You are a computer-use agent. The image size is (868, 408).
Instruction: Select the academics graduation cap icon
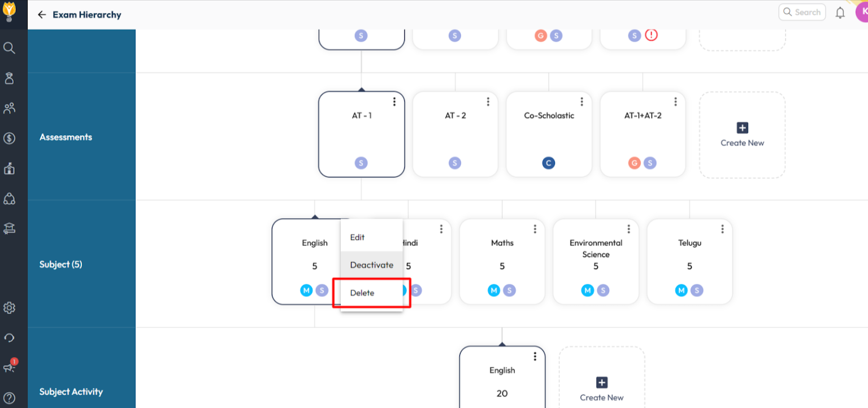[x=9, y=228]
